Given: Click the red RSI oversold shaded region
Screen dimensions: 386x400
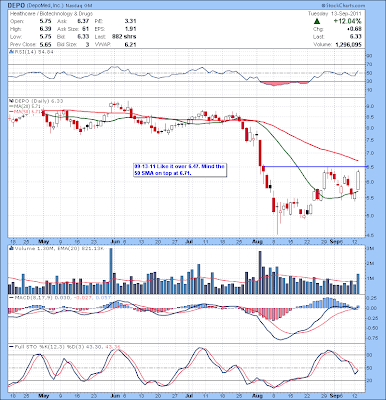Looking at the screenshot, I should [284, 83].
